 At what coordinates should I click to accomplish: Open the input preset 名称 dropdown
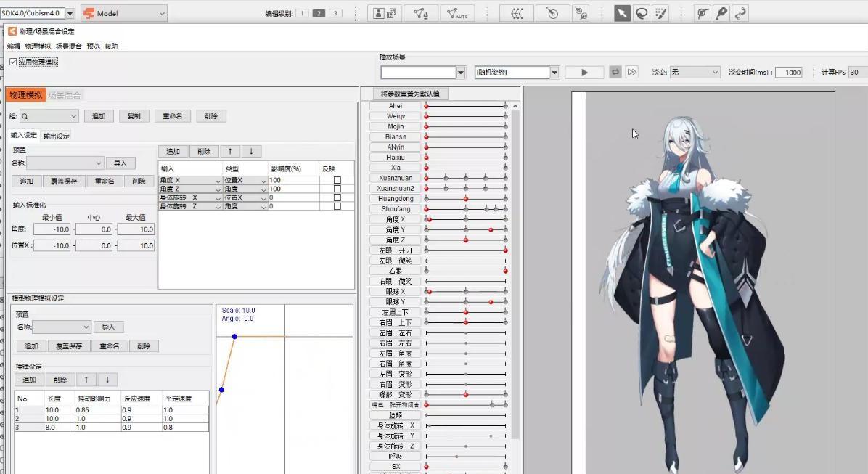(65, 163)
